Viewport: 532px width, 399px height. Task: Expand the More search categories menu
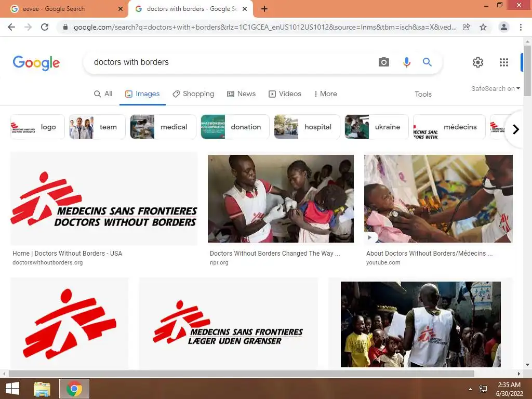pyautogui.click(x=326, y=94)
